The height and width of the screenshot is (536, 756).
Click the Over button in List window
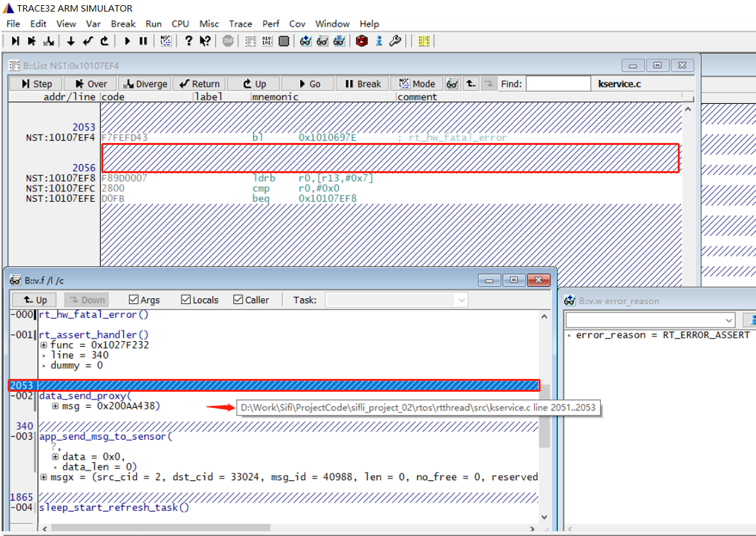pyautogui.click(x=90, y=84)
